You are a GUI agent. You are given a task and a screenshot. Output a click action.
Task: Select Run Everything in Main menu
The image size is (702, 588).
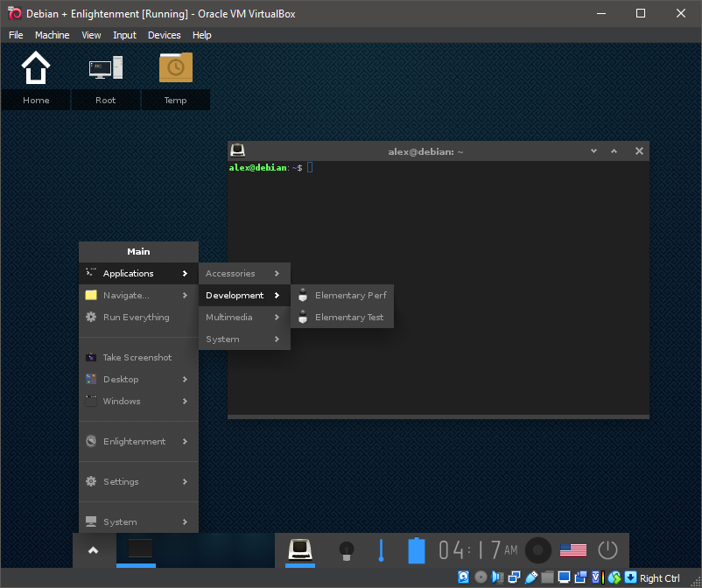pyautogui.click(x=136, y=318)
